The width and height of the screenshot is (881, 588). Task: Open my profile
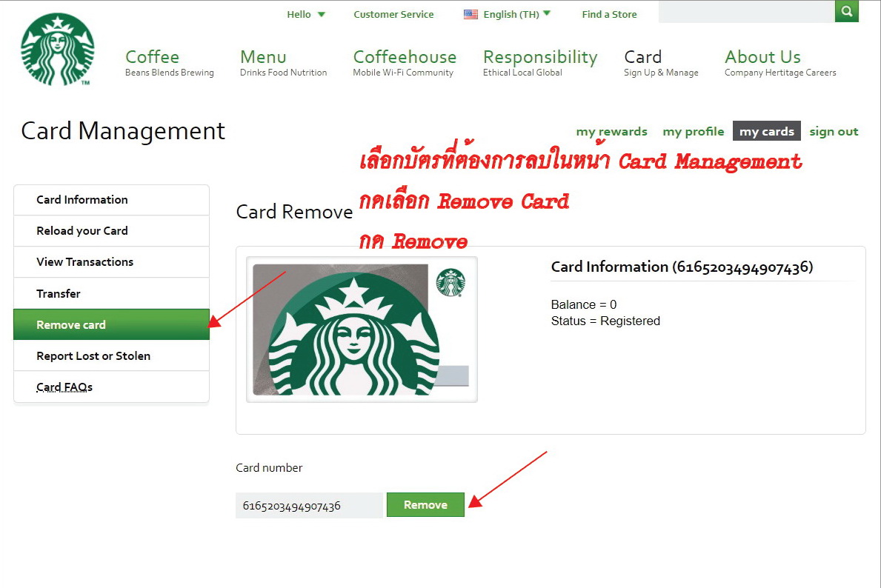[x=693, y=131]
